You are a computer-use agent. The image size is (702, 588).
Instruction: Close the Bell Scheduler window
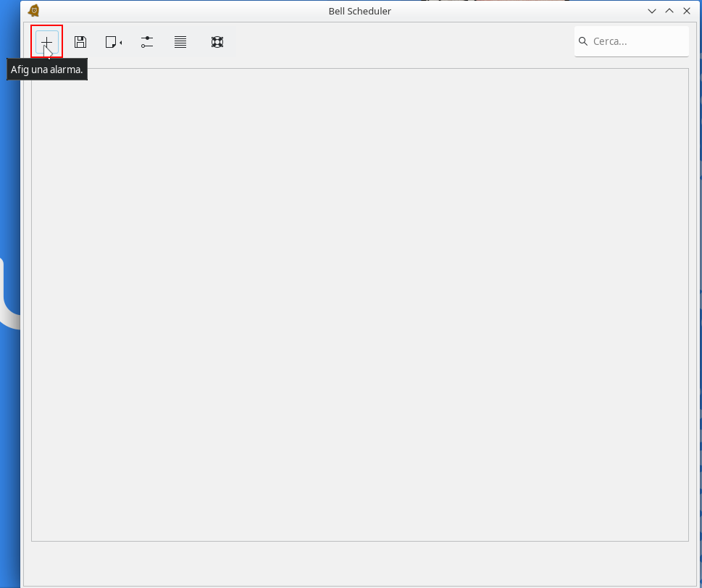[687, 11]
